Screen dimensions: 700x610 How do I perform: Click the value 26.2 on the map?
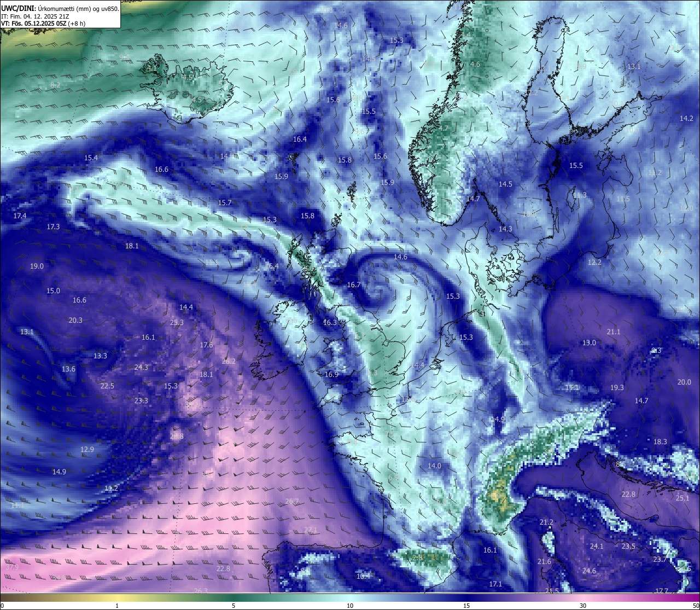(229, 361)
